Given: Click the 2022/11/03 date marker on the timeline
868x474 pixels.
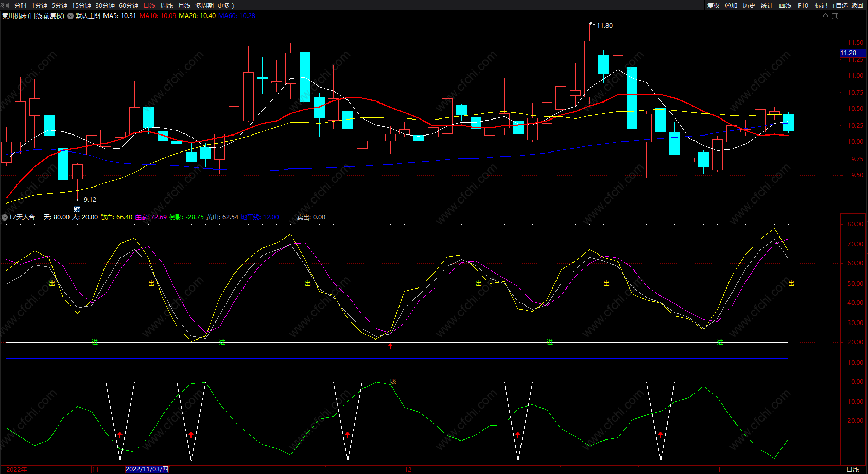Looking at the screenshot, I should click(x=147, y=469).
